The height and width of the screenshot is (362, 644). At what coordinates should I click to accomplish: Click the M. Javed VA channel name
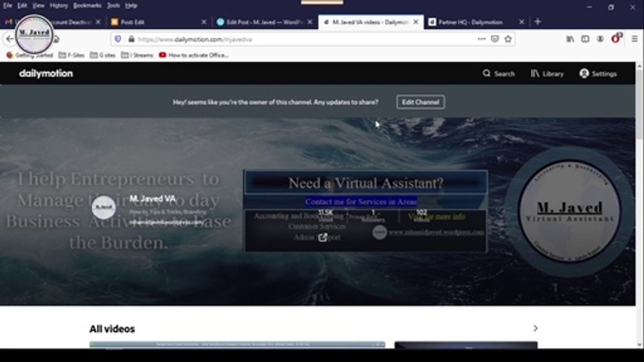(x=152, y=199)
